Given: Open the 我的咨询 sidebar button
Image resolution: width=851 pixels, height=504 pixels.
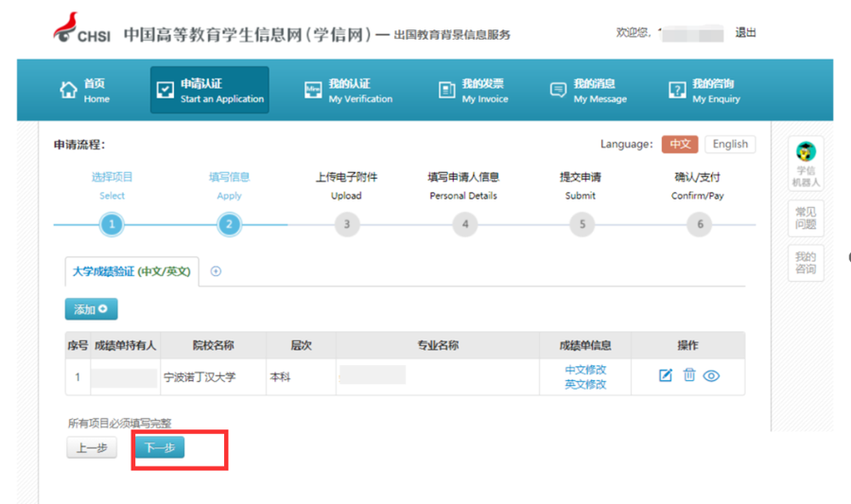Looking at the screenshot, I should click(x=806, y=263).
